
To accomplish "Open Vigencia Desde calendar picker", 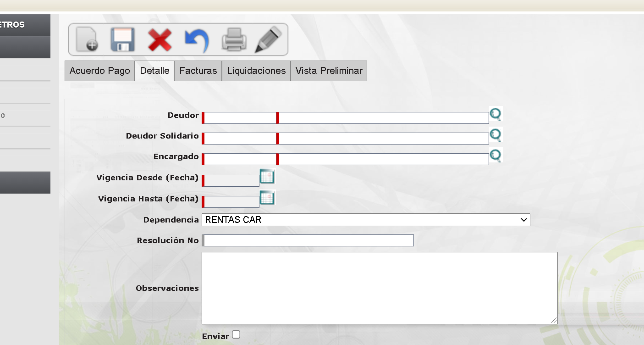I will 267,177.
